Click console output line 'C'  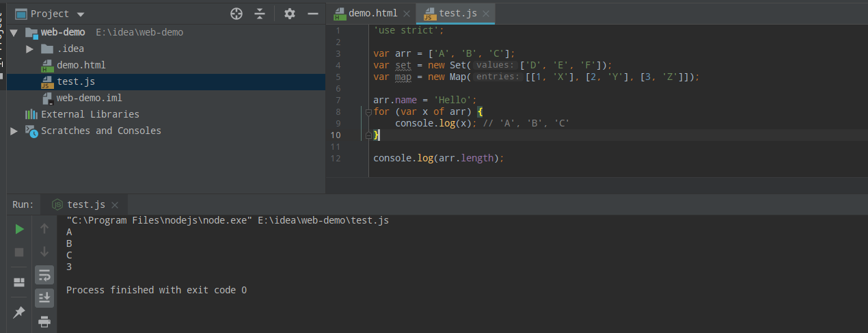(69, 255)
